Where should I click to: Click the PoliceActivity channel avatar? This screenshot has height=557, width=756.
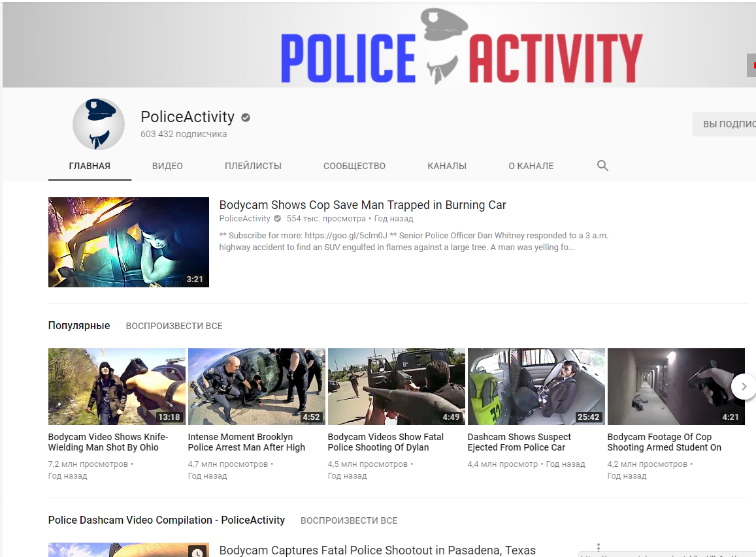click(99, 124)
